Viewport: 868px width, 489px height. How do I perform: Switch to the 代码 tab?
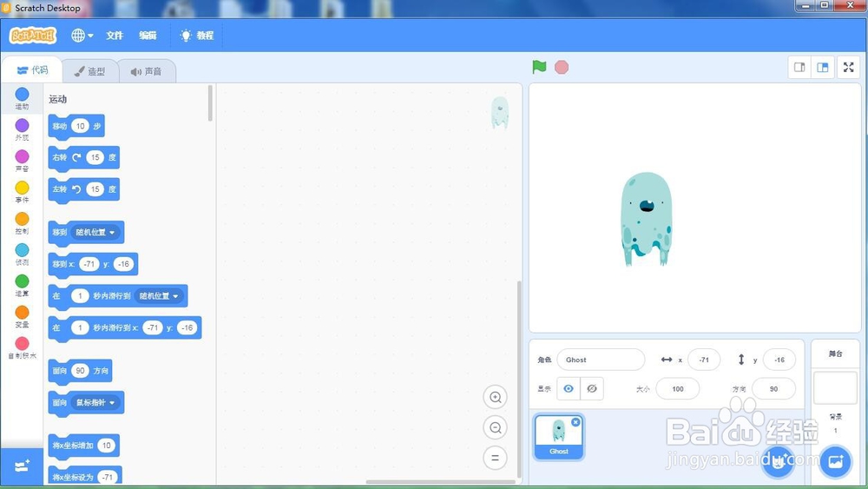click(x=32, y=70)
